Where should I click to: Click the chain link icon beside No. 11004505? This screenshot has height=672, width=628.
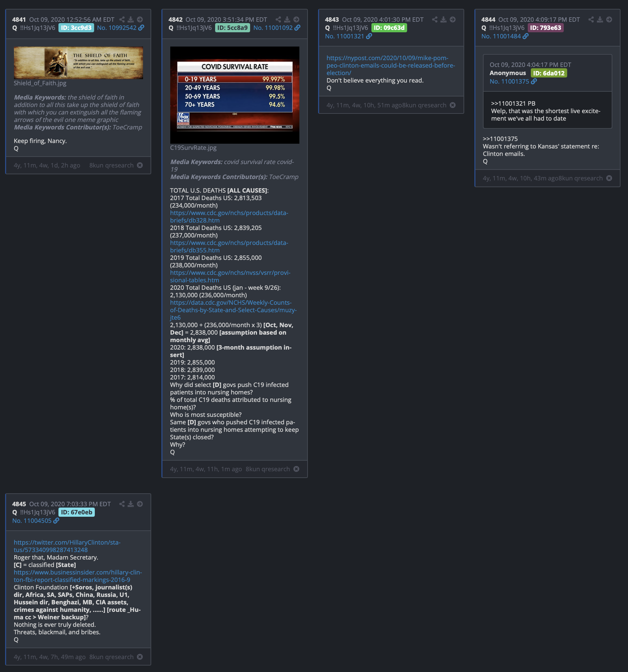[x=56, y=521]
